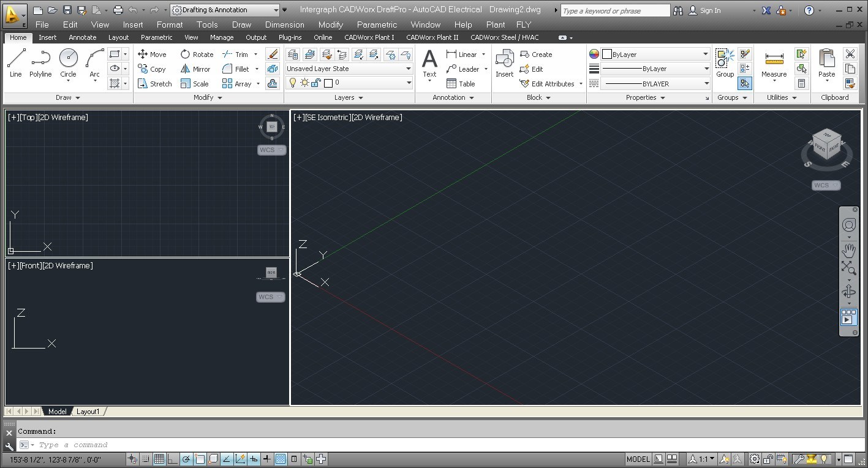Open Layer Properties manager icon
Screen dimensions: 868x468
click(293, 55)
